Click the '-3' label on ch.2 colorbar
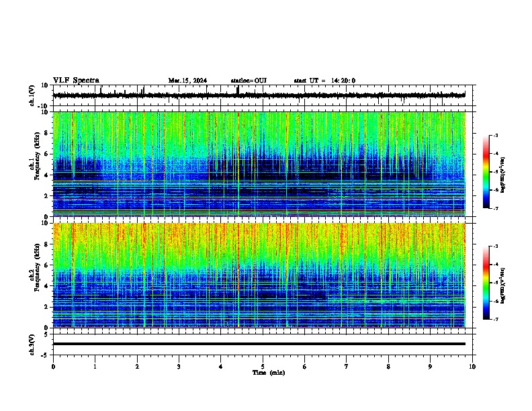The image size is (532, 411). tap(495, 246)
